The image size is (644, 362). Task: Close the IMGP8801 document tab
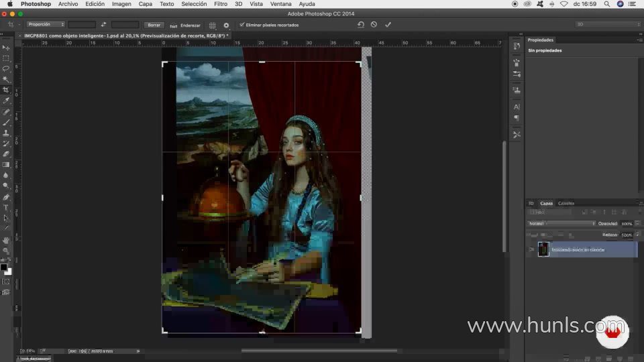[19, 36]
